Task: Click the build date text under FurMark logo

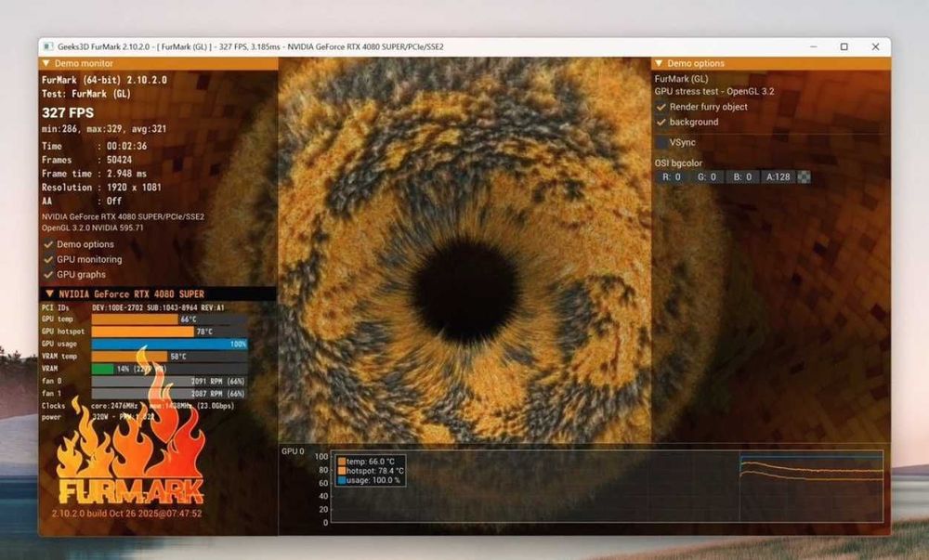Action: [x=126, y=514]
